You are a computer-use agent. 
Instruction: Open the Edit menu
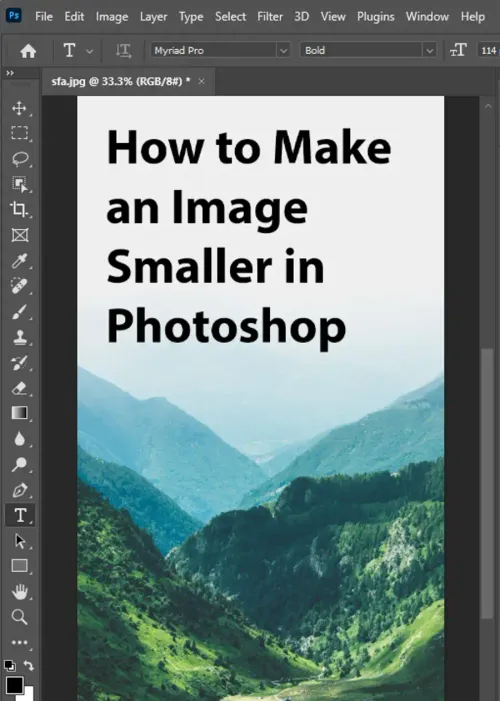click(74, 17)
